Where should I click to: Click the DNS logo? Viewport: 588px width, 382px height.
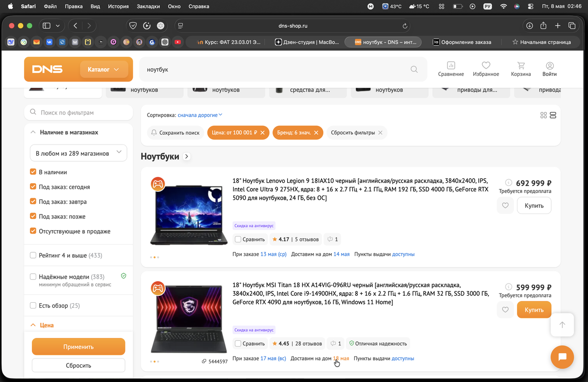coord(48,70)
